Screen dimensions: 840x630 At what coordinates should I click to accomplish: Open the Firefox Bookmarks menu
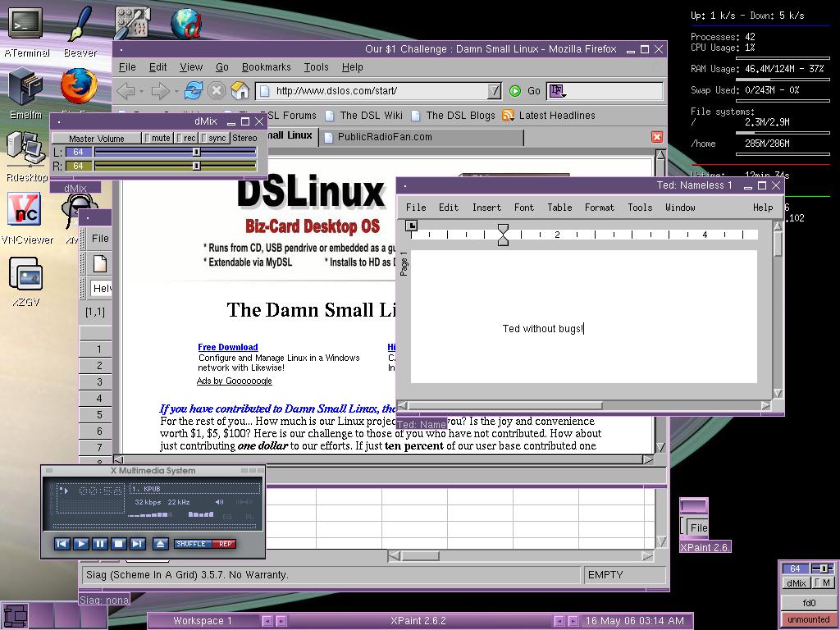pyautogui.click(x=267, y=67)
